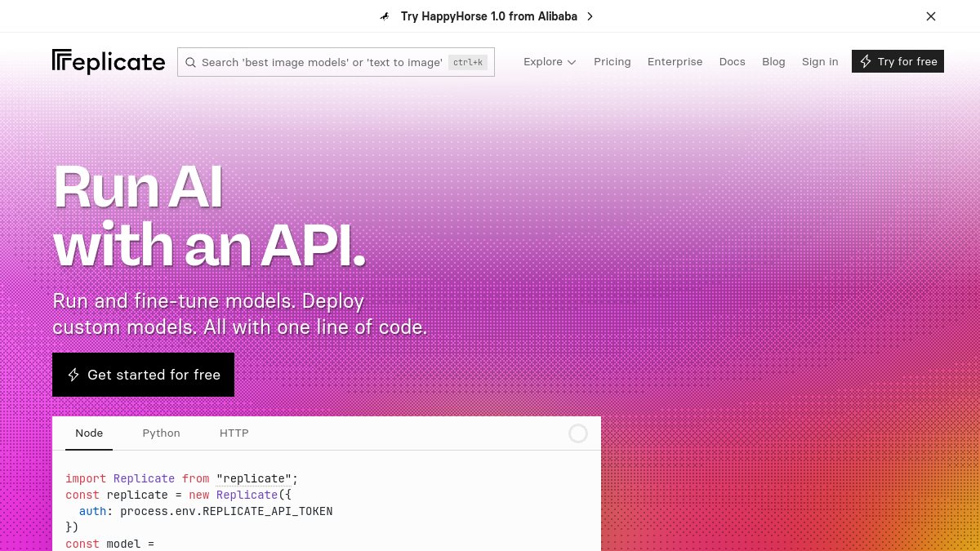980x551 pixels.
Task: Click the import Replicate code line
Action: pos(182,478)
